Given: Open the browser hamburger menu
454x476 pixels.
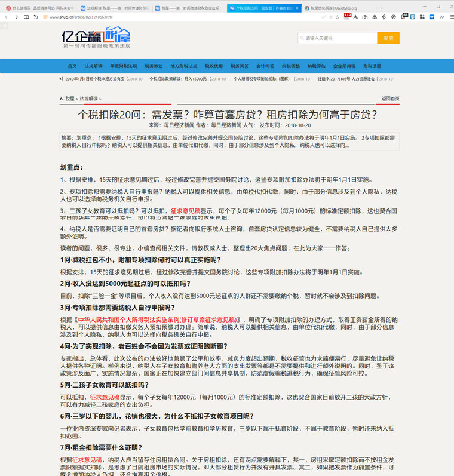Looking at the screenshot, I should click(x=452, y=17).
